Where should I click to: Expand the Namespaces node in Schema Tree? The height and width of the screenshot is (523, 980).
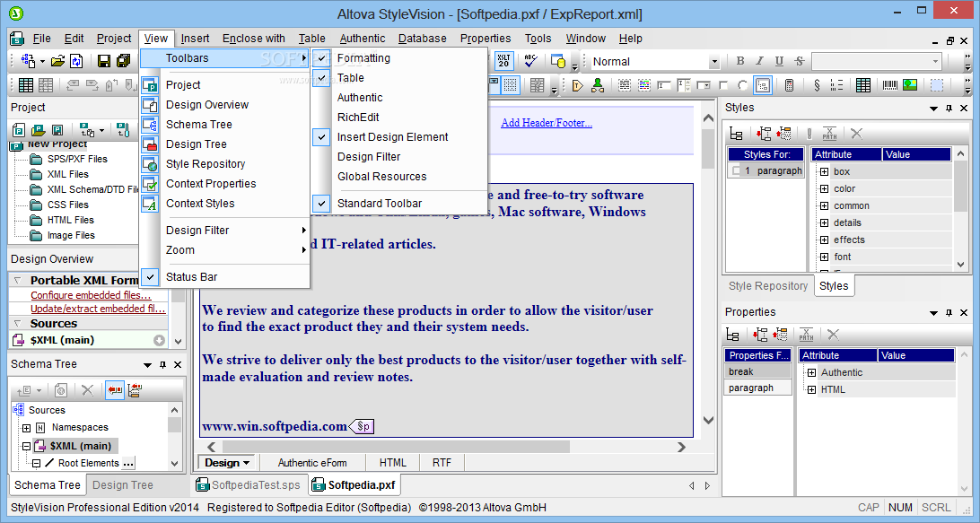point(26,428)
